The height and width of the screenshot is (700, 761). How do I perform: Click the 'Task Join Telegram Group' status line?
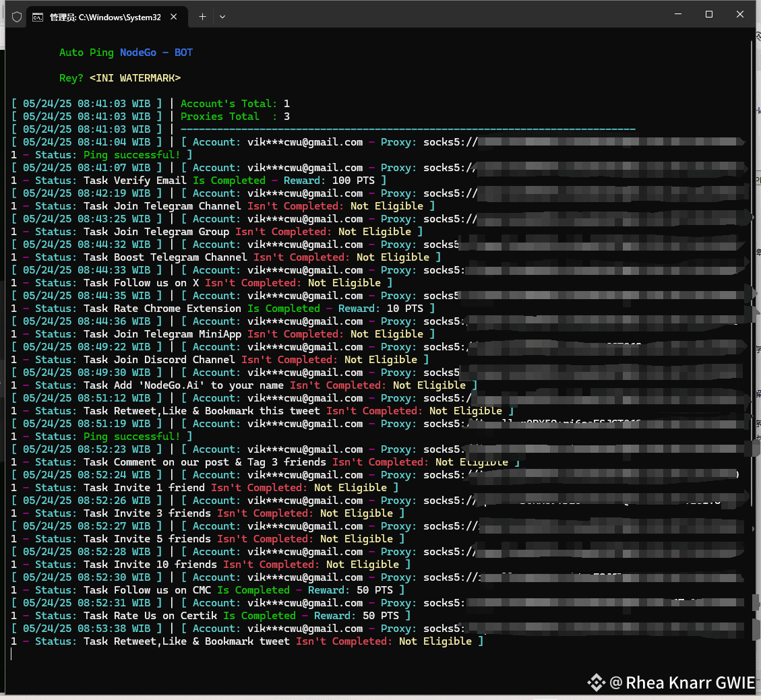217,232
